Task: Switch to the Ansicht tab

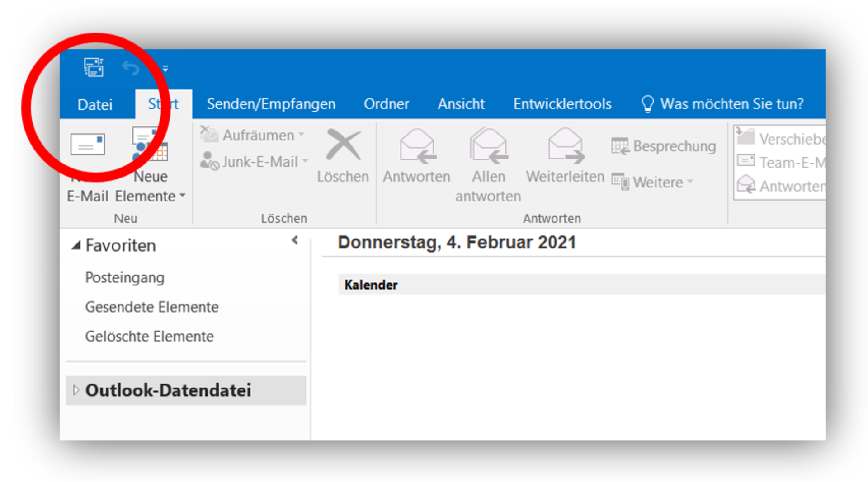Action: [x=461, y=104]
